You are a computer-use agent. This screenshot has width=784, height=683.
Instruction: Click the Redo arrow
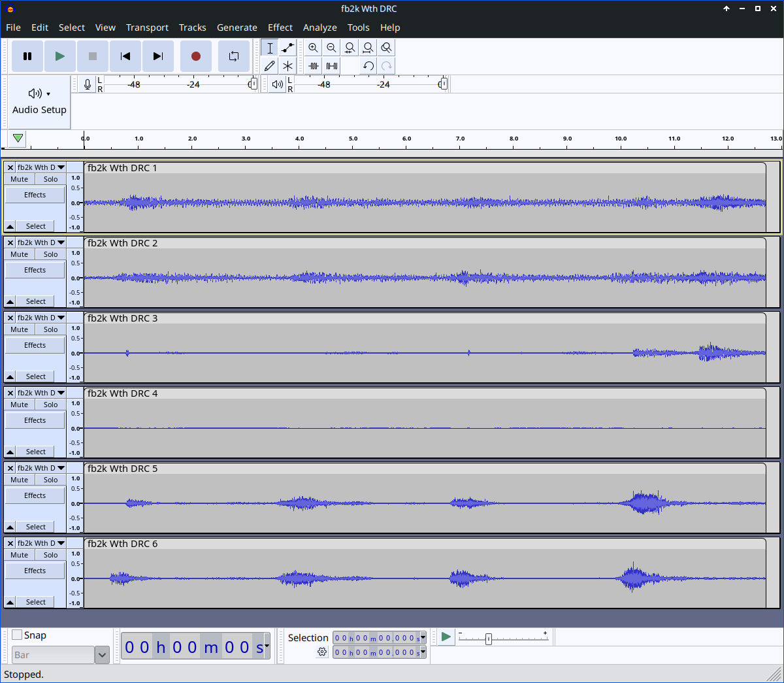[387, 66]
